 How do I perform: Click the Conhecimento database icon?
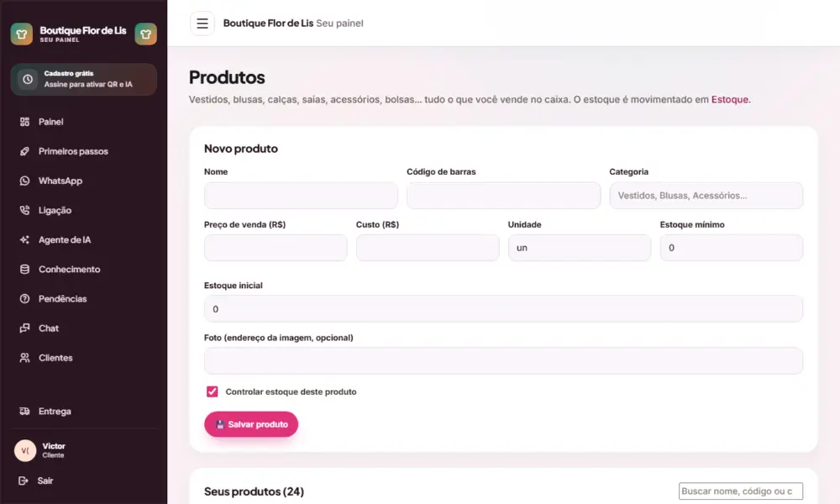click(x=24, y=270)
